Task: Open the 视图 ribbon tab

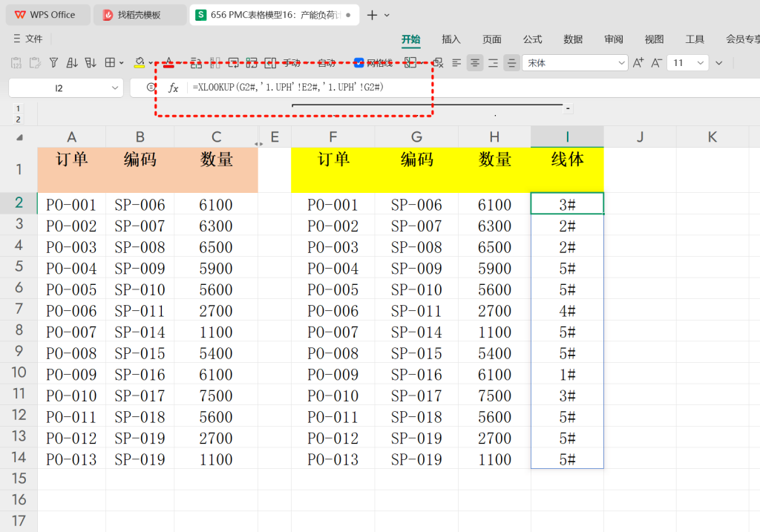Action: click(654, 39)
